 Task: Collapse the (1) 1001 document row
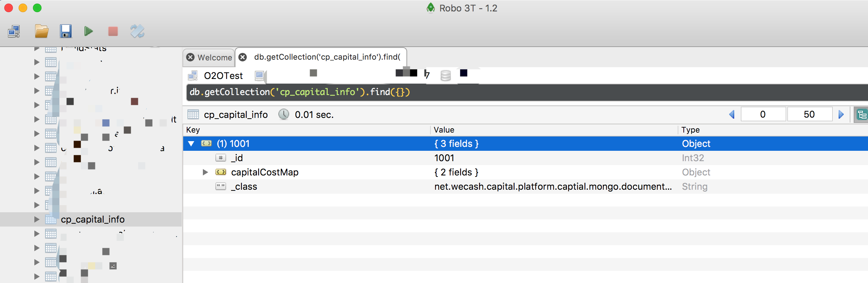(x=191, y=144)
